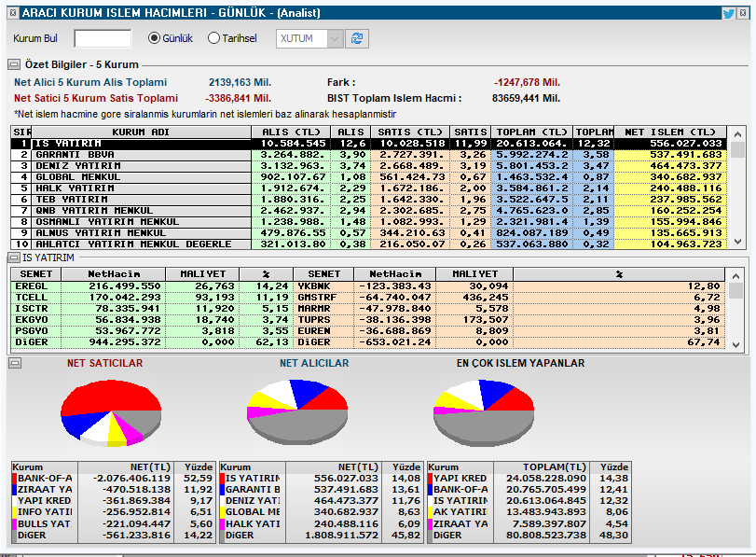The height and width of the screenshot is (557, 756).
Task: Click the Fark value -1247,678 Mil.
Action: pyautogui.click(x=527, y=82)
